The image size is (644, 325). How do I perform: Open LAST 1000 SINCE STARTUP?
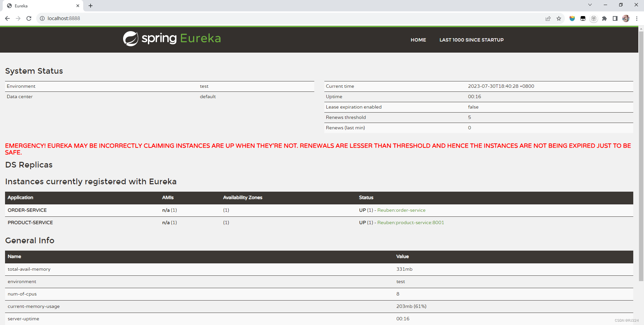472,40
